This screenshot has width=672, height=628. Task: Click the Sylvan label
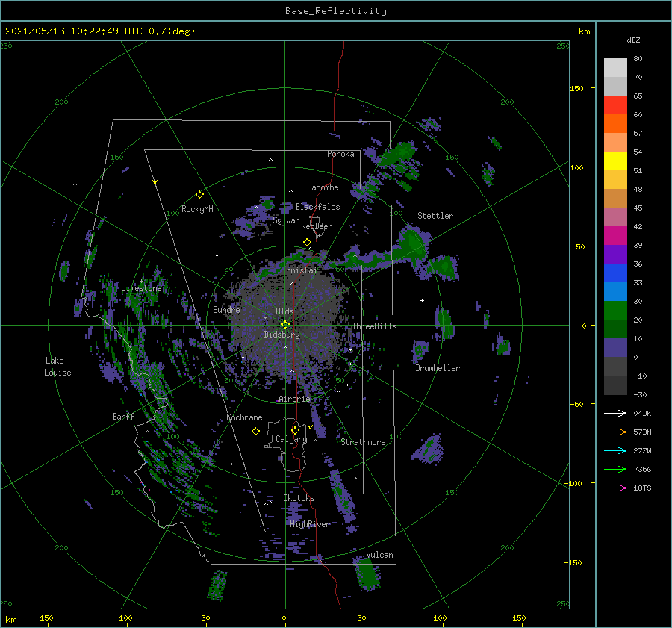pos(286,221)
